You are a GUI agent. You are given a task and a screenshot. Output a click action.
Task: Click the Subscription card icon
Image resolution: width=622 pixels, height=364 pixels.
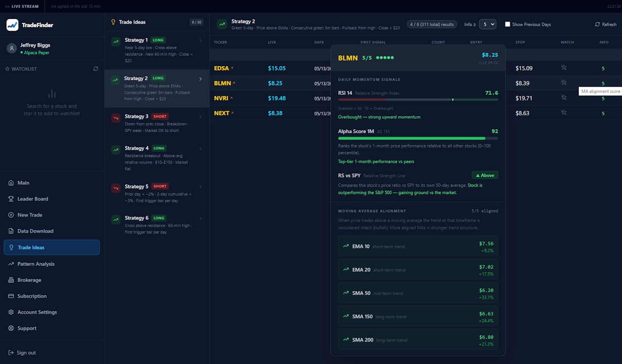click(11, 296)
